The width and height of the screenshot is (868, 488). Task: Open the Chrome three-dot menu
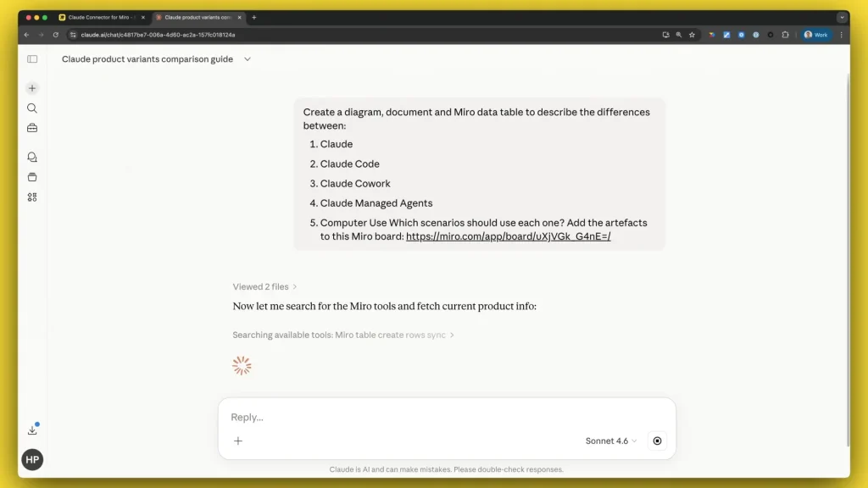point(842,35)
